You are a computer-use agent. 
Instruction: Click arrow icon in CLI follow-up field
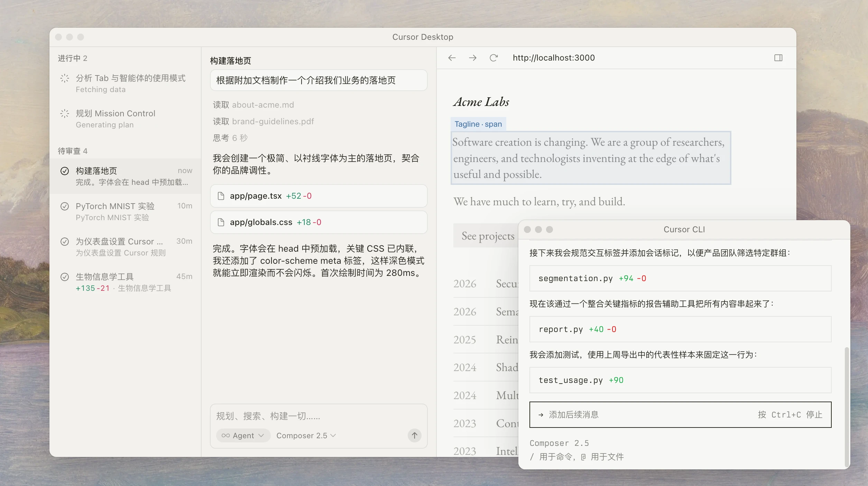541,415
